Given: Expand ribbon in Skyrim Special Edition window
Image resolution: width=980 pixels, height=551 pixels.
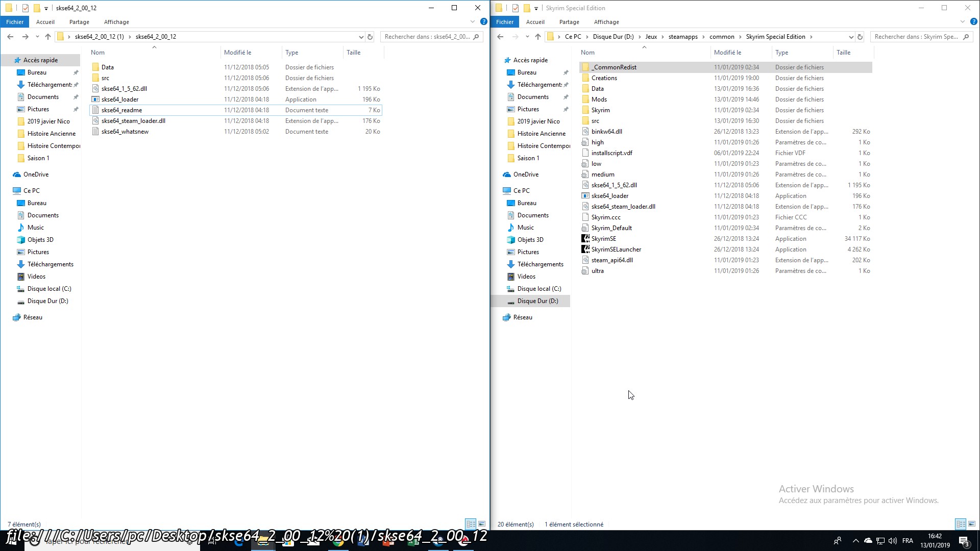Looking at the screenshot, I should pos(962,21).
